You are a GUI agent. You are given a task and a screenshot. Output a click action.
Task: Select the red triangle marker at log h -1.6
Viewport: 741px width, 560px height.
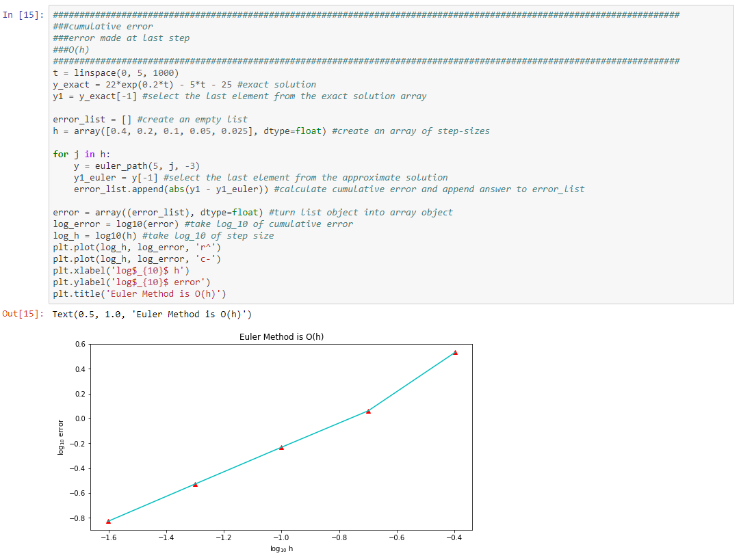pos(108,520)
